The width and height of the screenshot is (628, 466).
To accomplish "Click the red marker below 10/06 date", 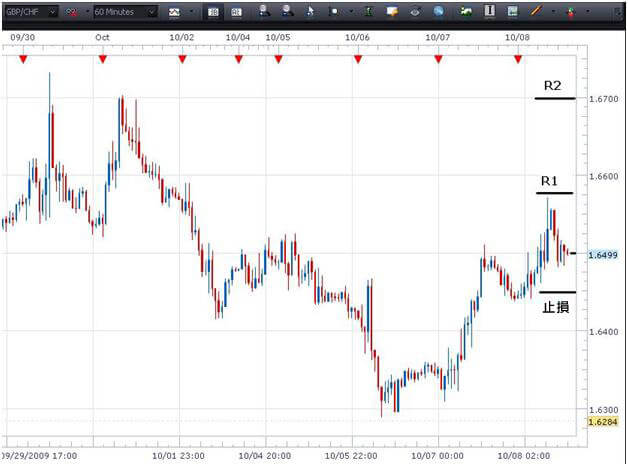I will pos(358,59).
